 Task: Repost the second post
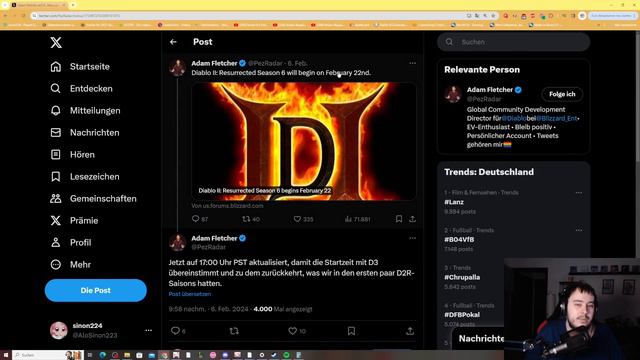tap(234, 331)
